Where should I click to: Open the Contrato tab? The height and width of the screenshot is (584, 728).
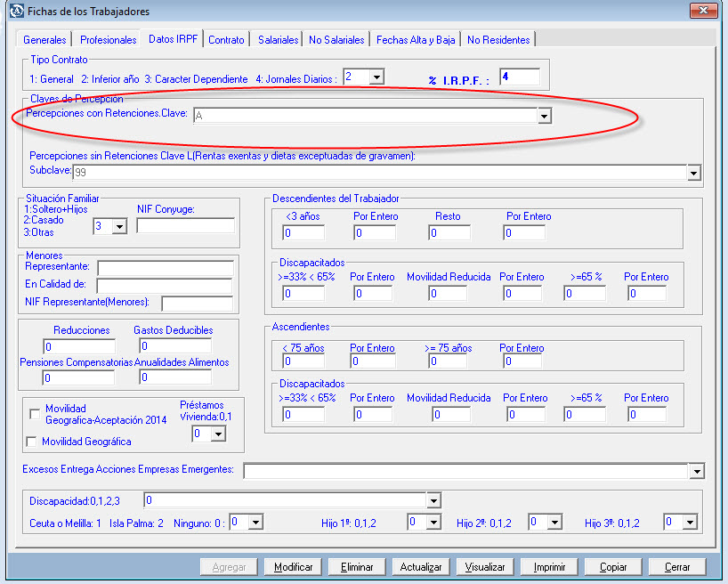coord(226,40)
